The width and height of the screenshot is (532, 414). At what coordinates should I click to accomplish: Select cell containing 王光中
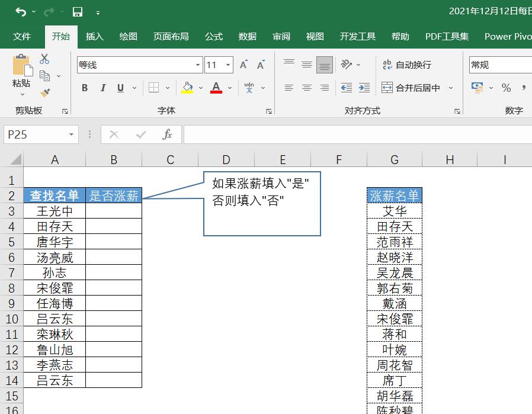pyautogui.click(x=55, y=211)
